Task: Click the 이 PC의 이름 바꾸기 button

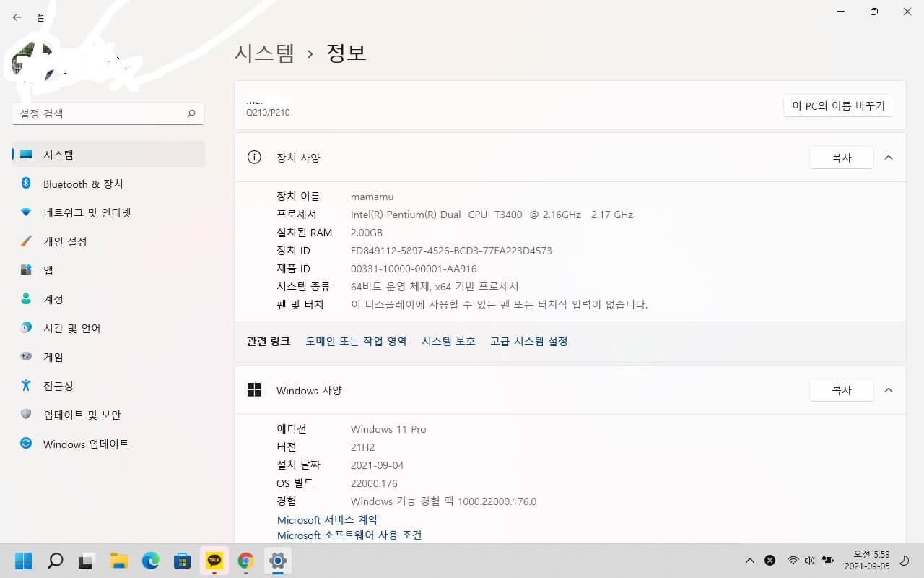Action: (839, 105)
